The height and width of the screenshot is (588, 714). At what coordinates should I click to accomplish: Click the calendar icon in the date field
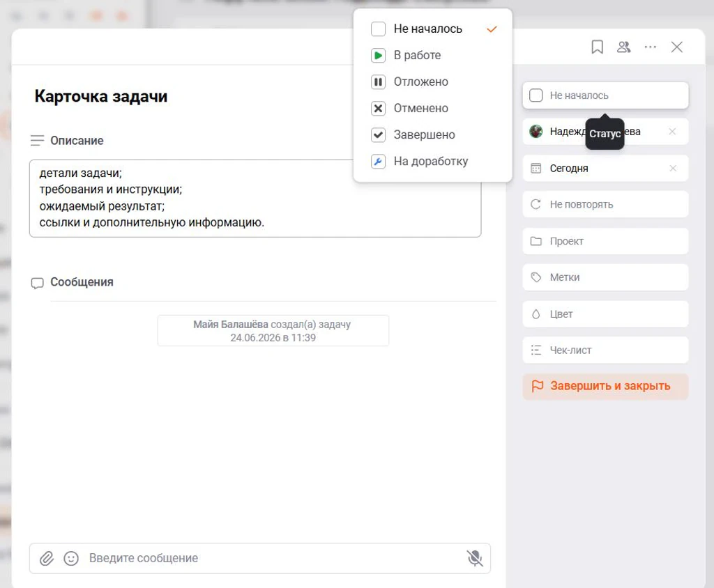coord(536,169)
